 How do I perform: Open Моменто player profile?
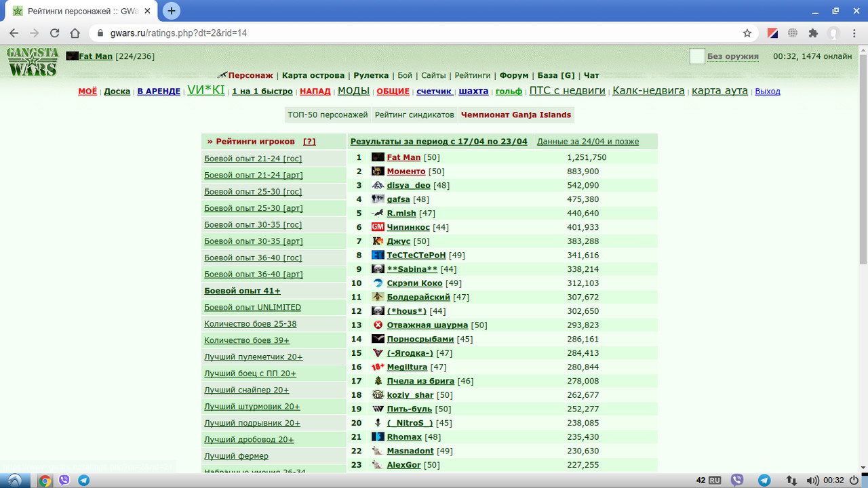[406, 171]
